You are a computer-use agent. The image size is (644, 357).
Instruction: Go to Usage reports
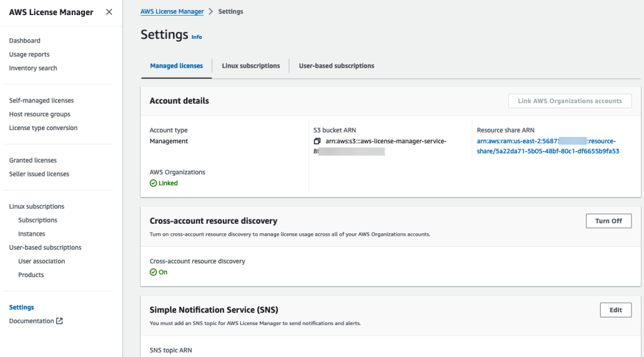(29, 54)
